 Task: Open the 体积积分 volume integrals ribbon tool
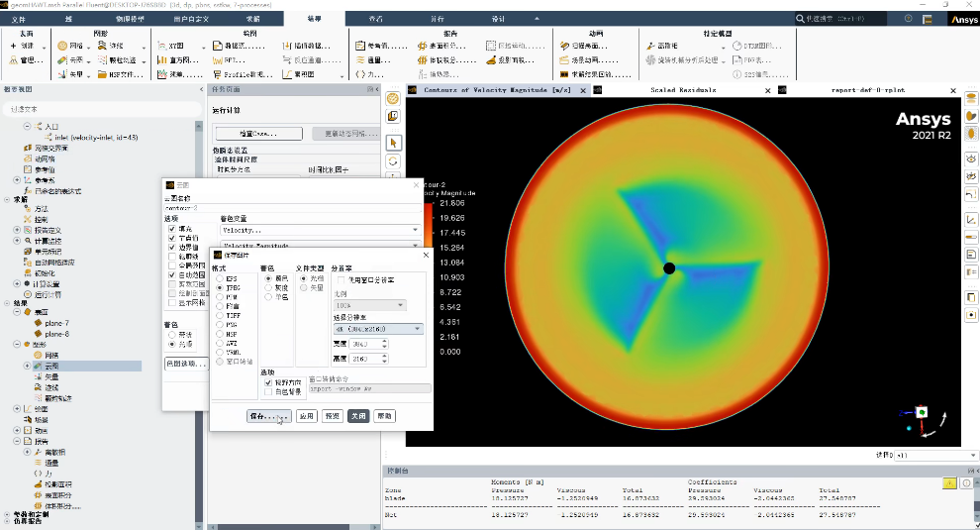446,60
